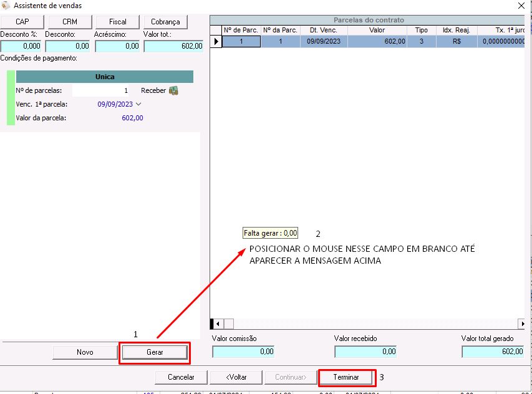Viewport: 532px width, 394px height.
Task: Click the Cancelar button
Action: (181, 377)
